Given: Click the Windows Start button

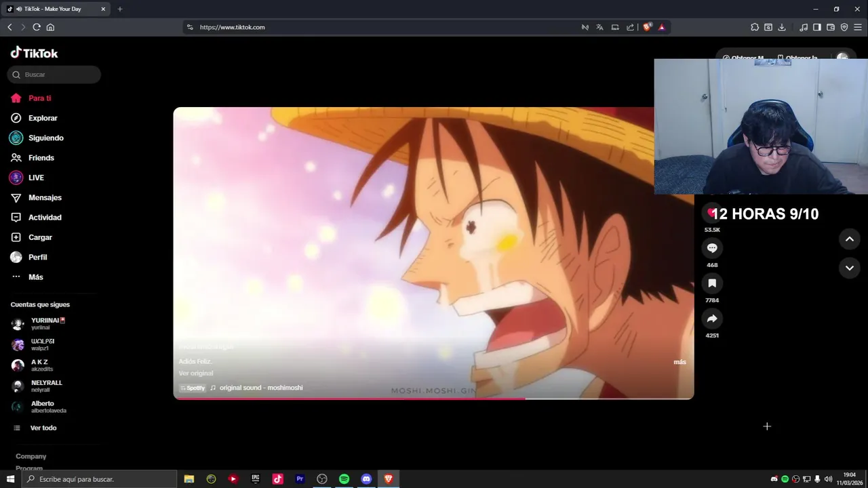Looking at the screenshot, I should point(10,479).
